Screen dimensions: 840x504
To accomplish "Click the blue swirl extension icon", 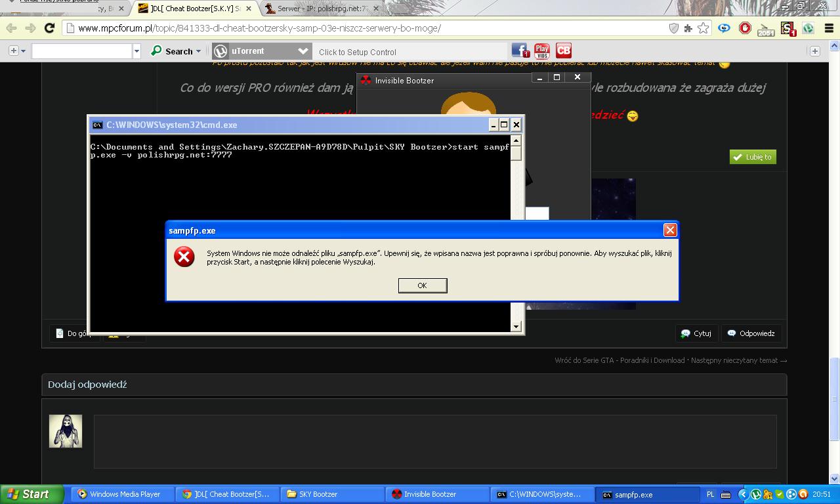I will pyautogui.click(x=724, y=28).
